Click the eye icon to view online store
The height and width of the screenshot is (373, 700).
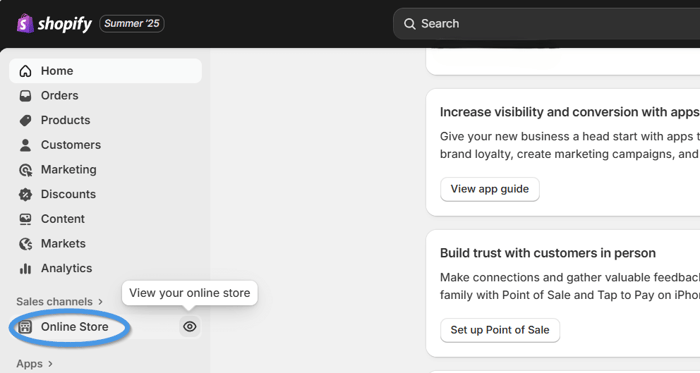(x=190, y=327)
